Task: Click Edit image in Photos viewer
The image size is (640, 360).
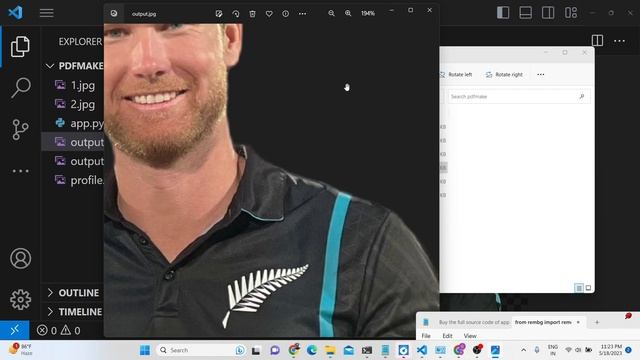Action: 219,13
